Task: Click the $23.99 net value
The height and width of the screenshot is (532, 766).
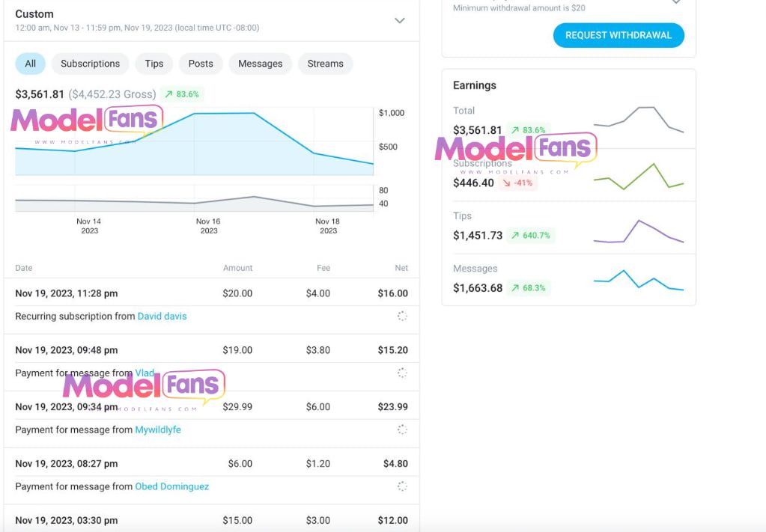Action: click(393, 406)
